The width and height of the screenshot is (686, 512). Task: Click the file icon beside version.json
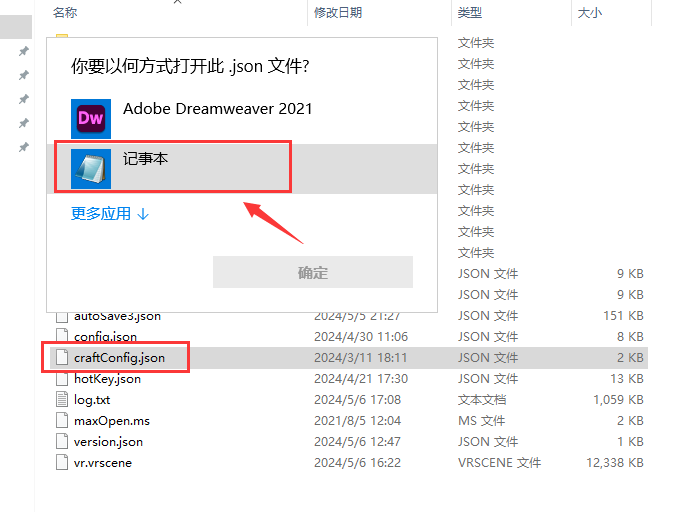point(62,442)
